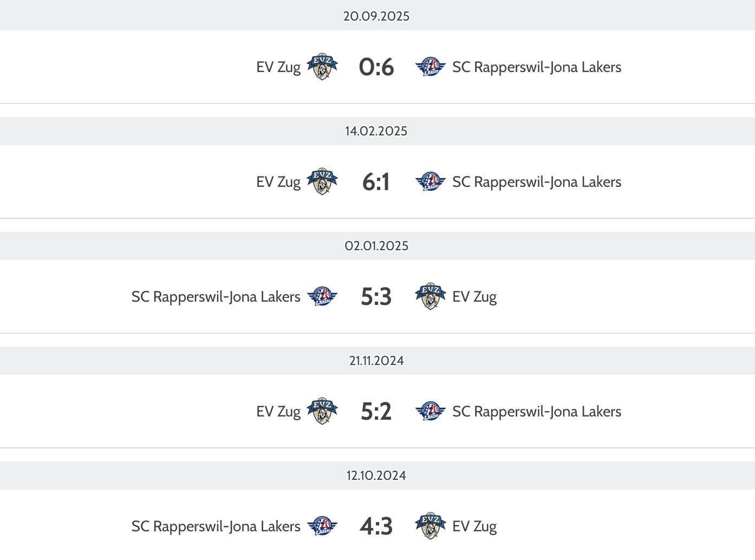Click EV Zug name in 12.10.2024 match
This screenshot has width=755, height=560.
coord(474,526)
